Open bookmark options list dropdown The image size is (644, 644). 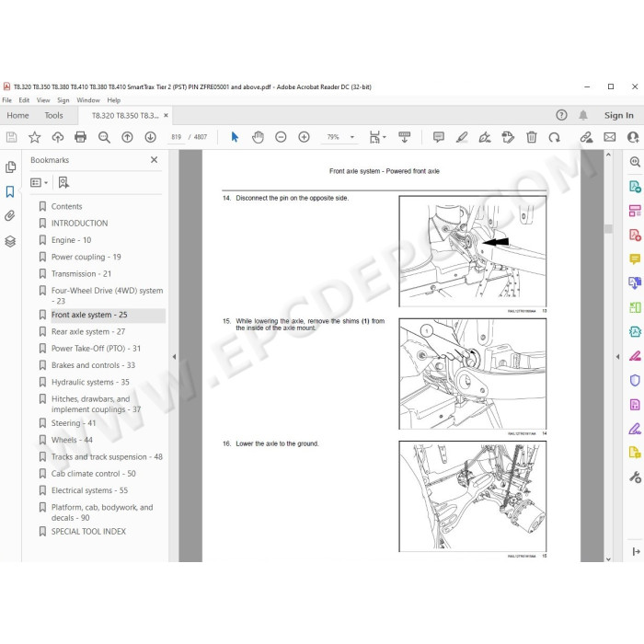(39, 182)
